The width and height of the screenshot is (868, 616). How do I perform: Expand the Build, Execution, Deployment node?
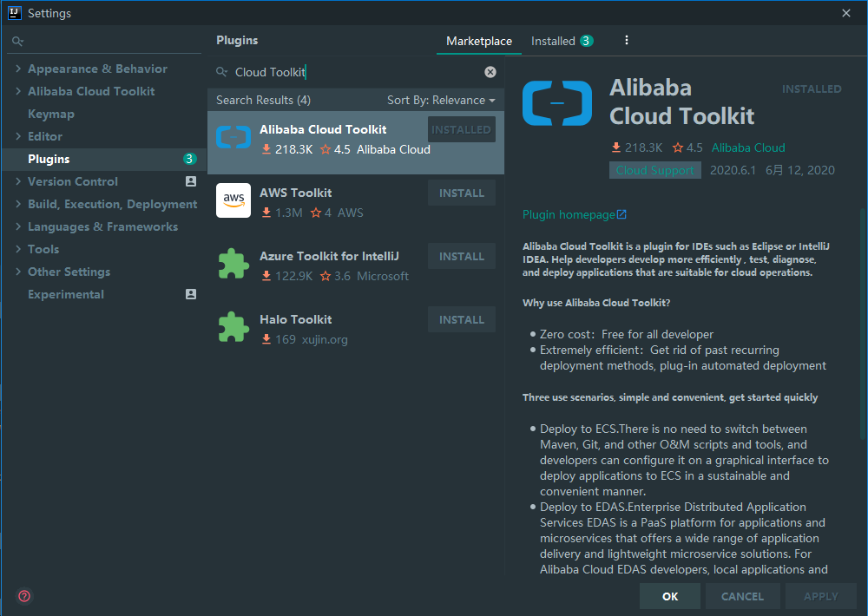pos(18,204)
